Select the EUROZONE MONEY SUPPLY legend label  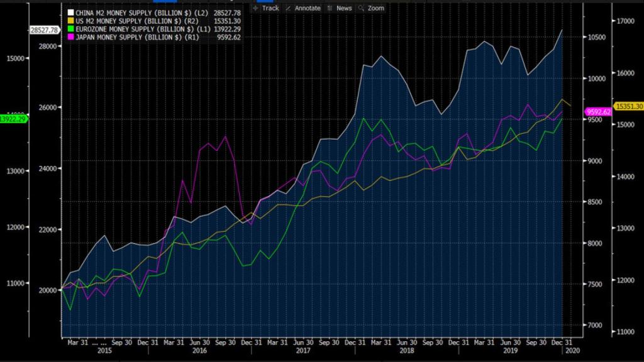click(x=143, y=29)
